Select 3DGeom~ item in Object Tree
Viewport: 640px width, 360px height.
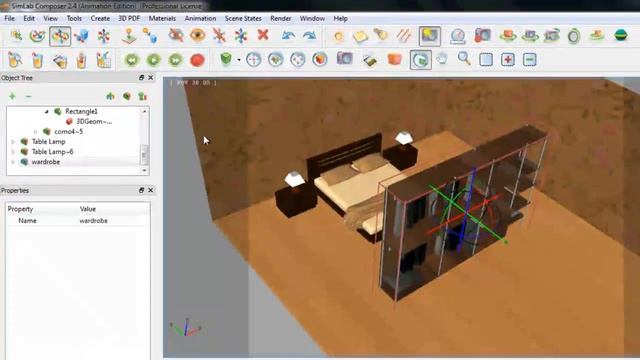pos(94,121)
